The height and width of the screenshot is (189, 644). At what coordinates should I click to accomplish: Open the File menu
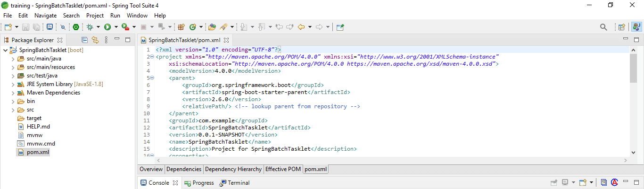8,16
